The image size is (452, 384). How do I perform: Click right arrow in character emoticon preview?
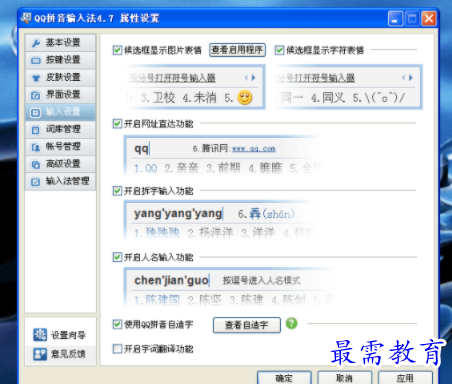click(x=411, y=78)
